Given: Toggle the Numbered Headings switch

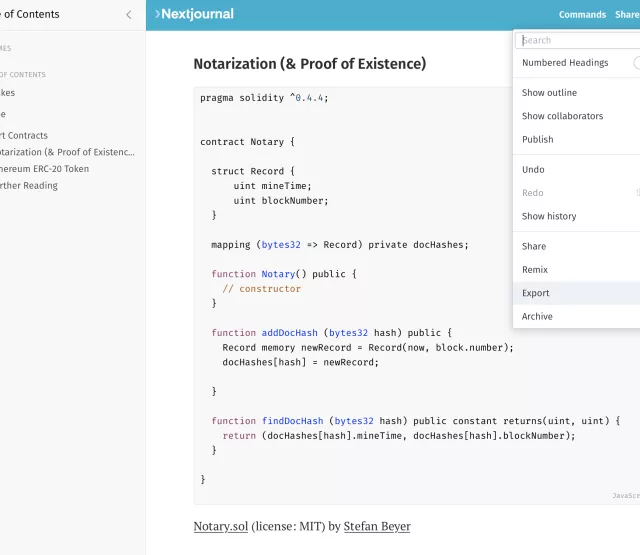Looking at the screenshot, I should (634, 63).
